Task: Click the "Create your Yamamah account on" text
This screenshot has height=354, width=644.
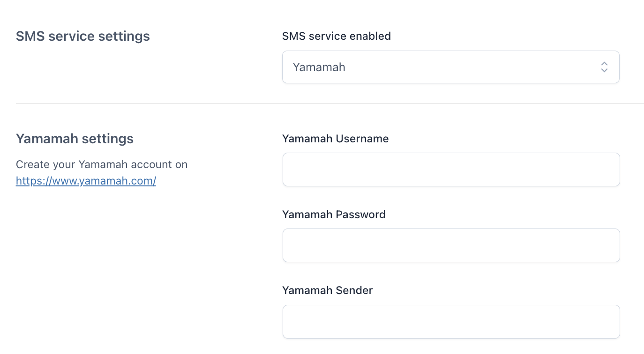Action: (x=102, y=165)
